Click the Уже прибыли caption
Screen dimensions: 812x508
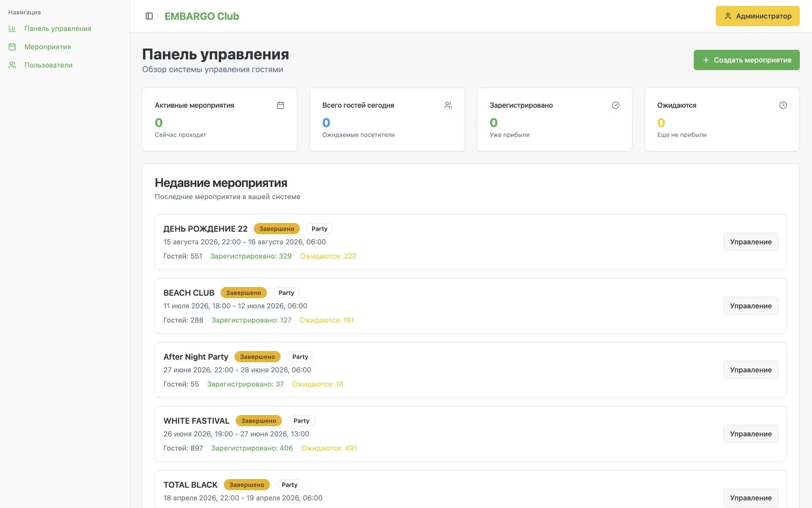(x=510, y=135)
